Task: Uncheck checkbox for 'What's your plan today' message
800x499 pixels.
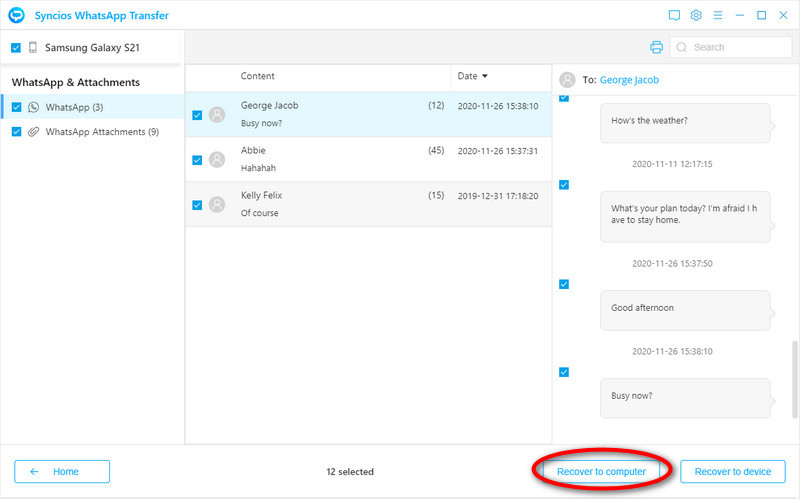Action: (x=564, y=185)
